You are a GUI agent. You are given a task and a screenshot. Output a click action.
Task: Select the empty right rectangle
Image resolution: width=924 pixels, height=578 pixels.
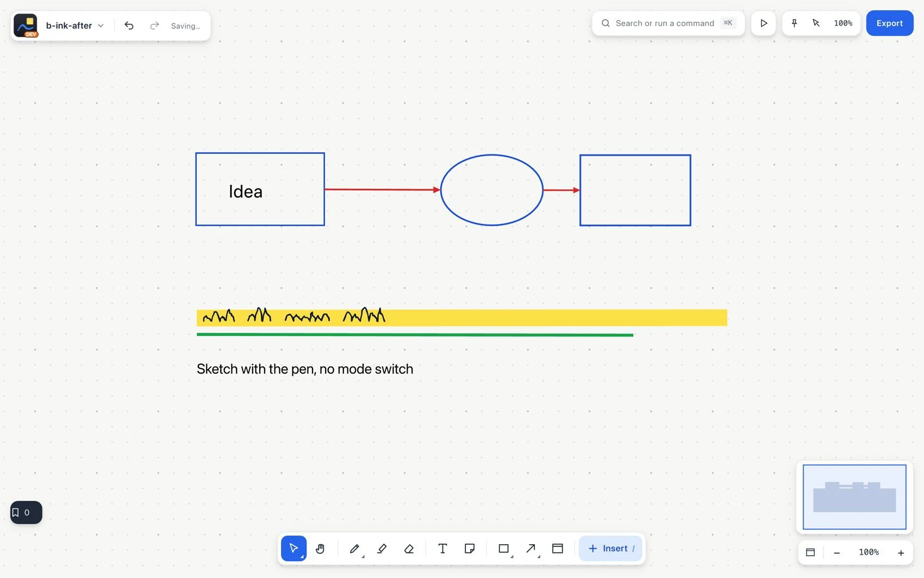635,190
